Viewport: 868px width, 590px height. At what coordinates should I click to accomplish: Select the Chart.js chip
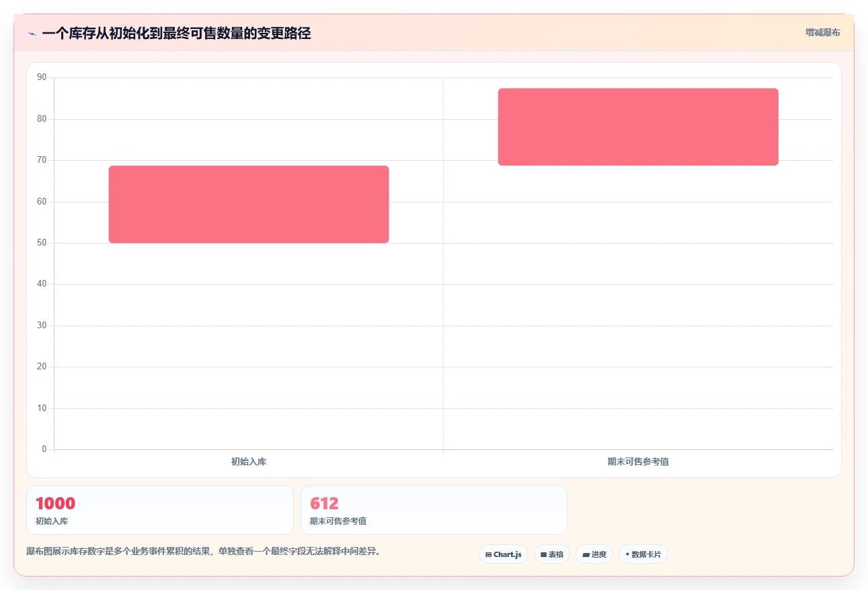pos(504,554)
